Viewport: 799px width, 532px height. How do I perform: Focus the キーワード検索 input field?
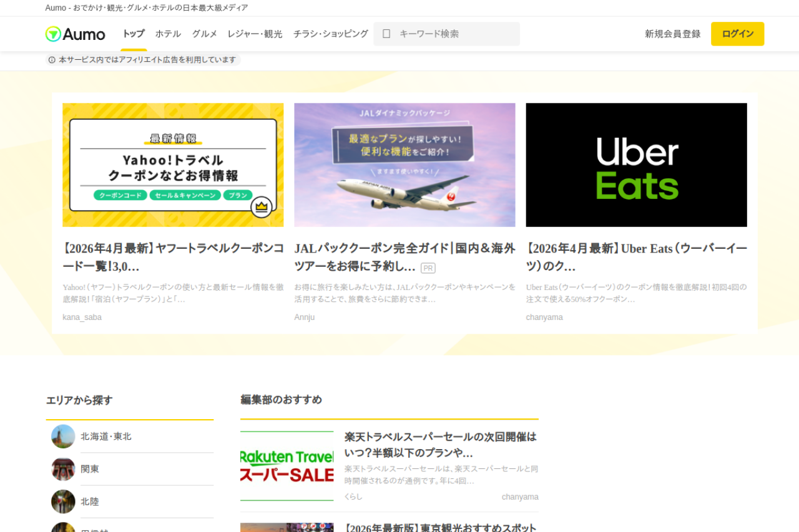coord(456,34)
